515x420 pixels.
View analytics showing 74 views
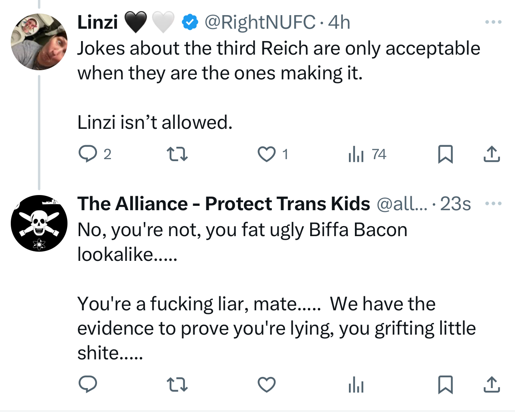356,154
